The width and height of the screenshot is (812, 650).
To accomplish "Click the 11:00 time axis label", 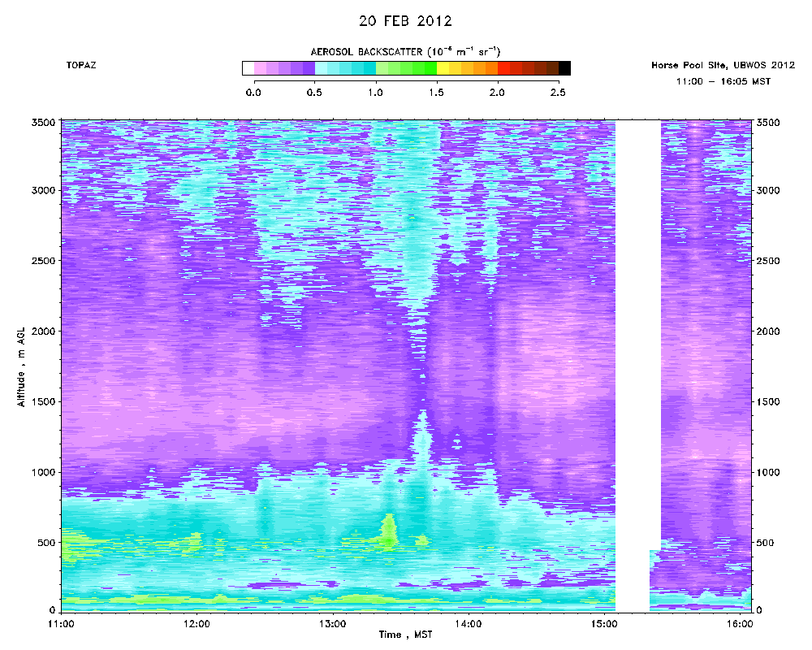I will pos(61,624).
